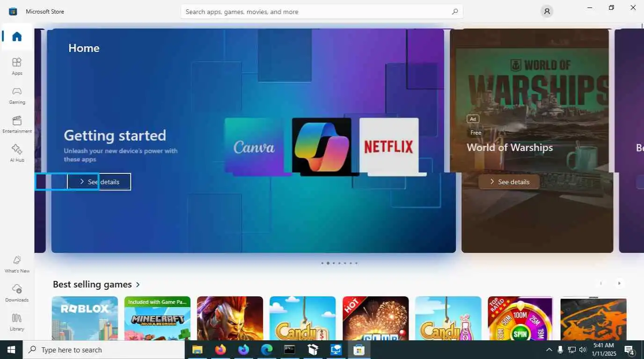Click See details under World of Warships

[509, 182]
